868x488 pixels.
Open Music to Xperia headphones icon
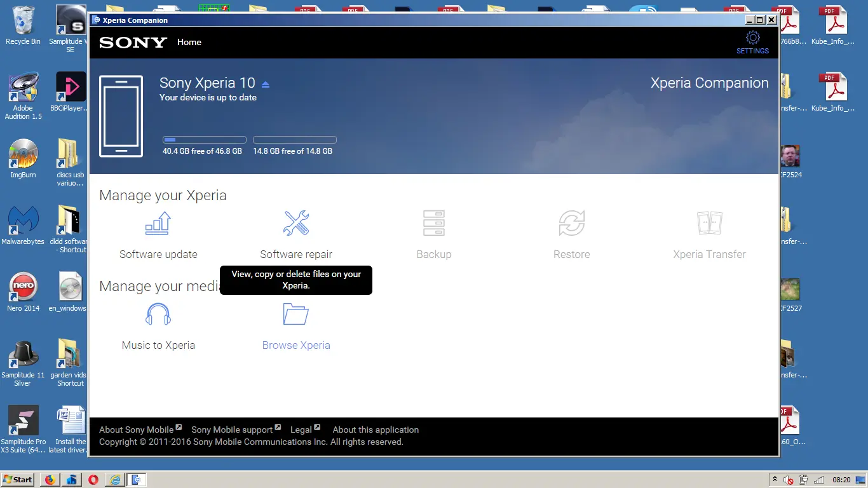(158, 315)
